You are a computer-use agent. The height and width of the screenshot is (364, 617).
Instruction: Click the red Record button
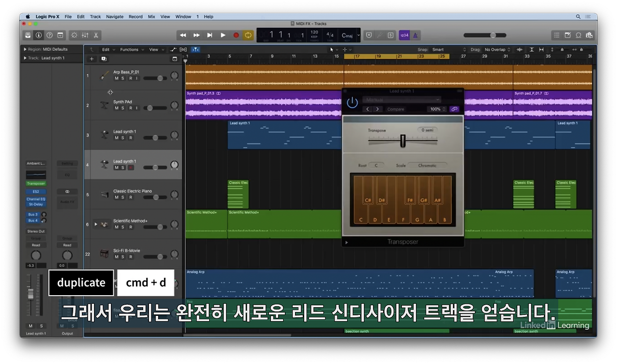236,35
